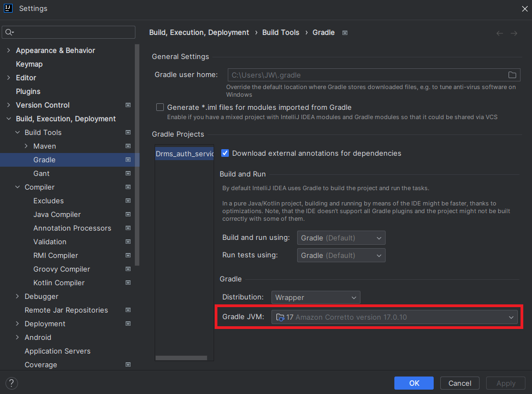532x394 pixels.
Task: Expand the Maven node
Action: pyautogui.click(x=26, y=146)
